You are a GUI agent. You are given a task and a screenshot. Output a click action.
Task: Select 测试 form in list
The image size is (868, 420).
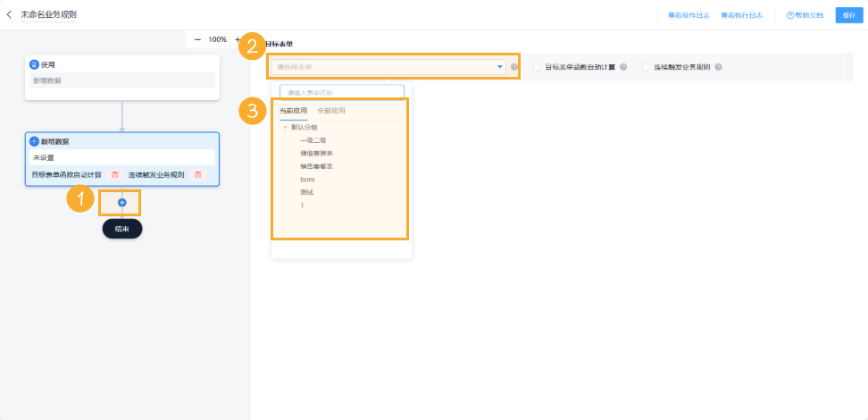(x=306, y=192)
